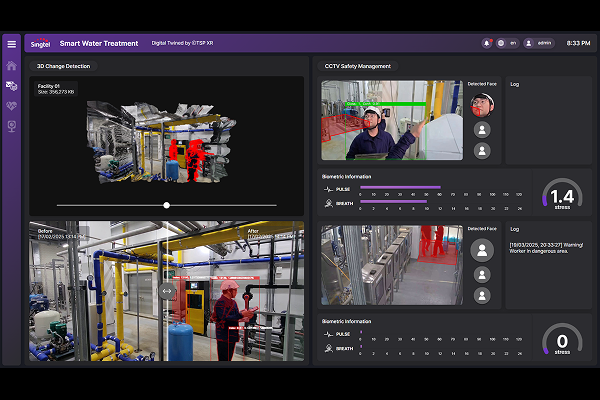Click the Singtel logo

pyautogui.click(x=41, y=43)
